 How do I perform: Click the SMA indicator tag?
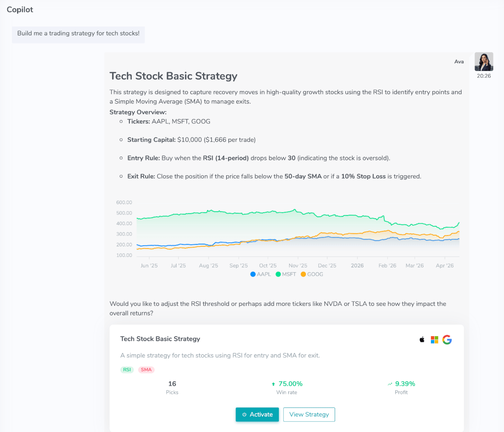point(146,370)
